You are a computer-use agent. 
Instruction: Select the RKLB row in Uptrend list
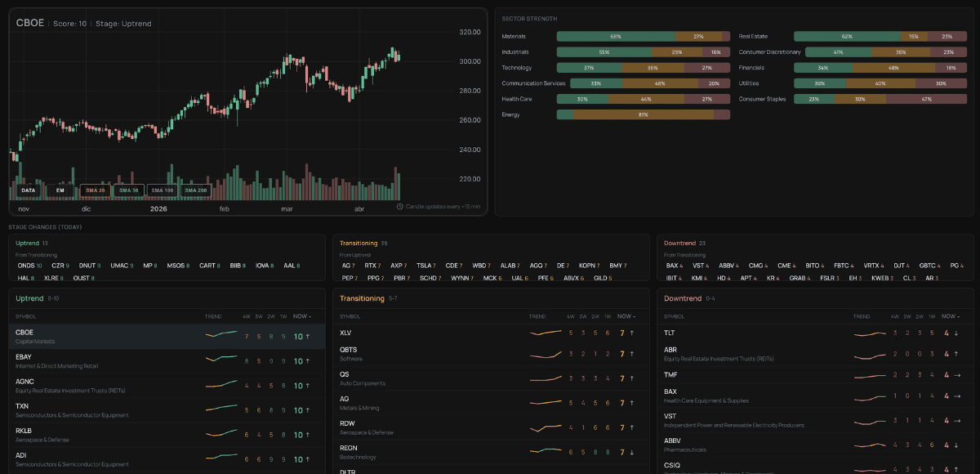pyautogui.click(x=167, y=435)
